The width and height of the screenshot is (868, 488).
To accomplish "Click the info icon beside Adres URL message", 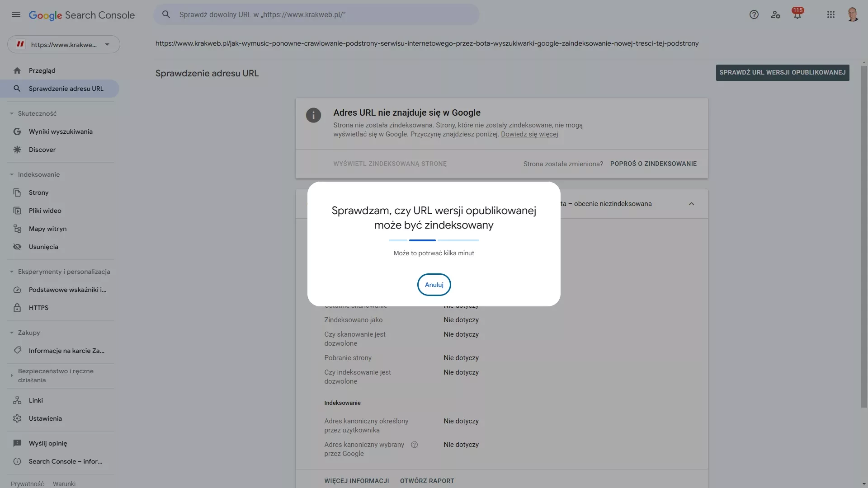I will coord(313,115).
